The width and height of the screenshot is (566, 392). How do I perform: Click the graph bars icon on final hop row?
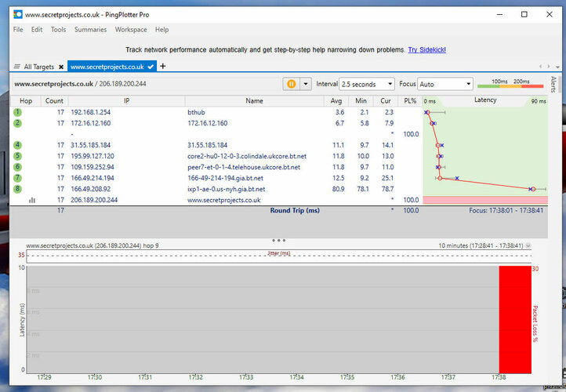coord(32,200)
